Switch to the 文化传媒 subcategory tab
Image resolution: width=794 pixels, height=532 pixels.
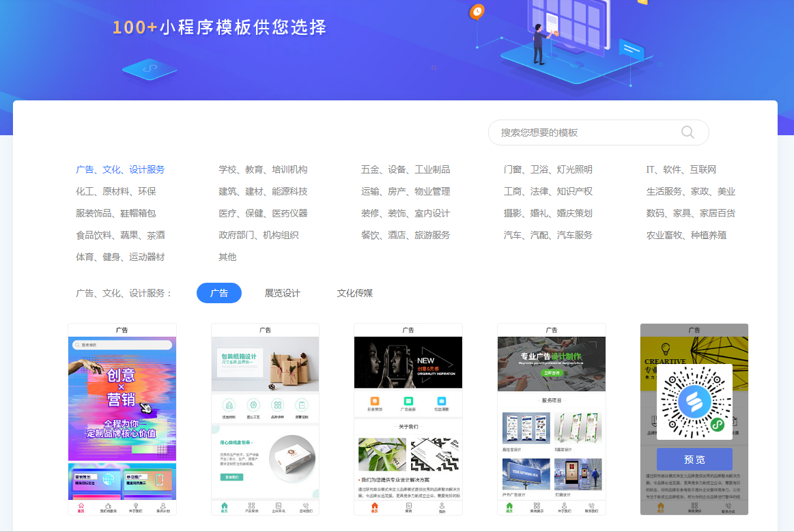(x=354, y=293)
